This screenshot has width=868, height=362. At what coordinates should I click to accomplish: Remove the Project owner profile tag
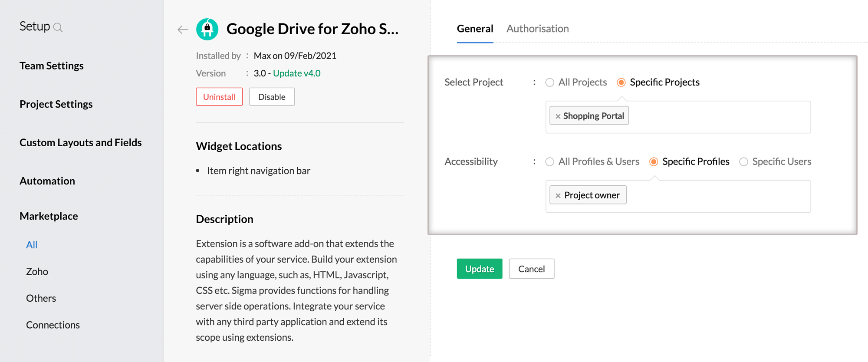558,196
